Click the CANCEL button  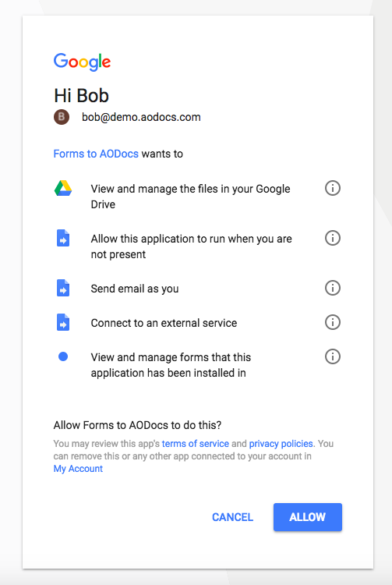232,517
